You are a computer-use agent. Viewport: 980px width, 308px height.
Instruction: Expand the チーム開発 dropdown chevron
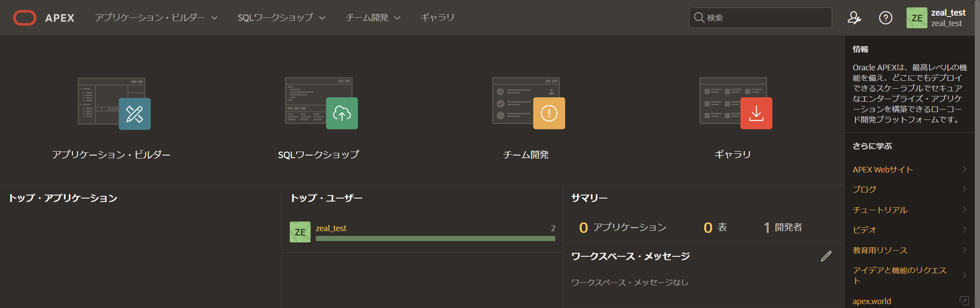(397, 18)
